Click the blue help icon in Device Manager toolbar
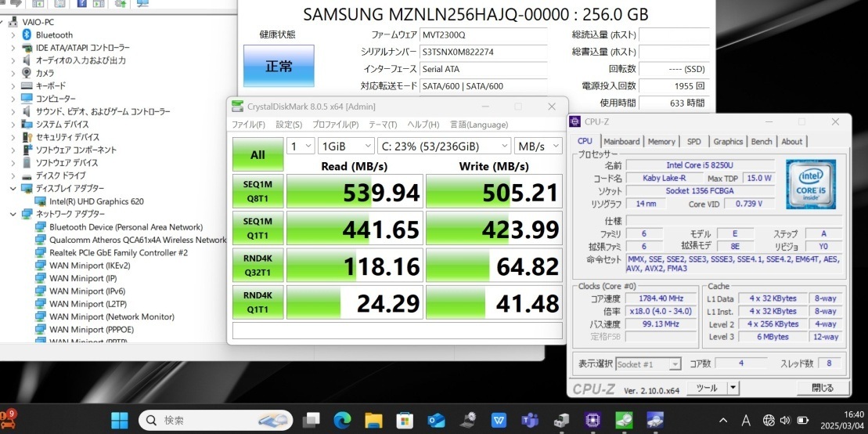868x434 pixels. (x=81, y=4)
